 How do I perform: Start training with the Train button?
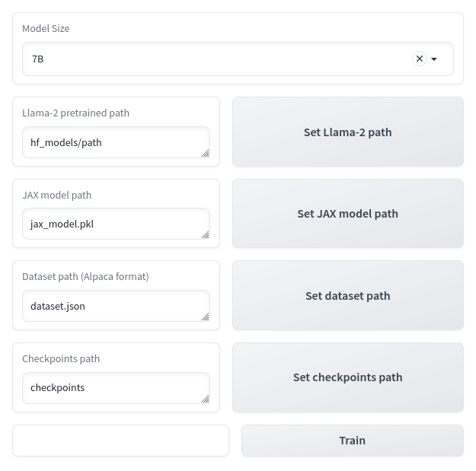(x=352, y=441)
